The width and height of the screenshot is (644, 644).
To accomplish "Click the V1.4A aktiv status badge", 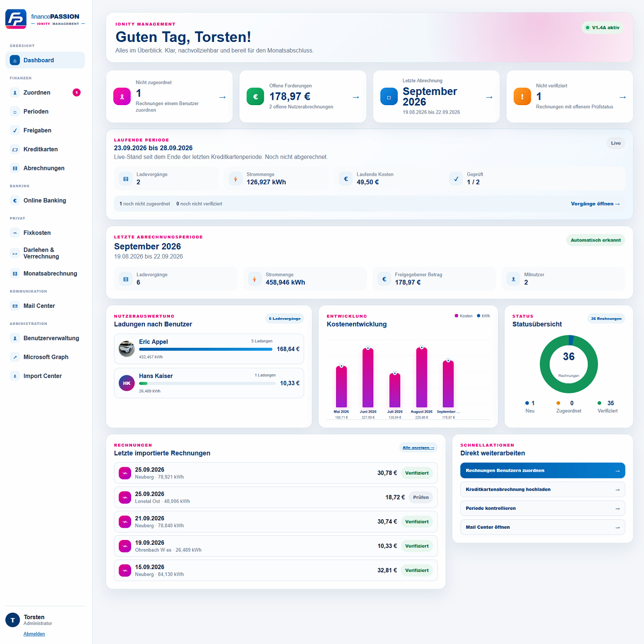I will 603,28.
